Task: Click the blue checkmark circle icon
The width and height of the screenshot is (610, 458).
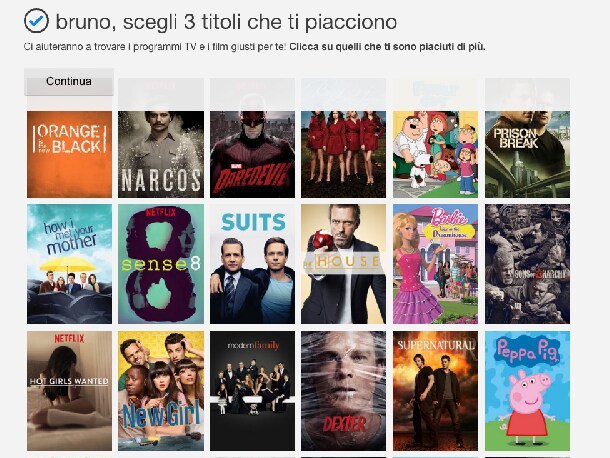Action: pos(36,21)
